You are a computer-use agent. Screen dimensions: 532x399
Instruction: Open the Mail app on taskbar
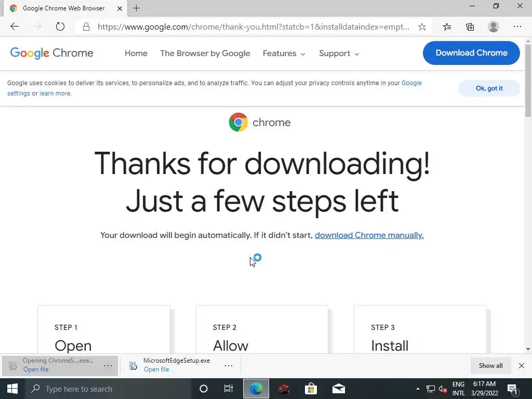pos(339,389)
